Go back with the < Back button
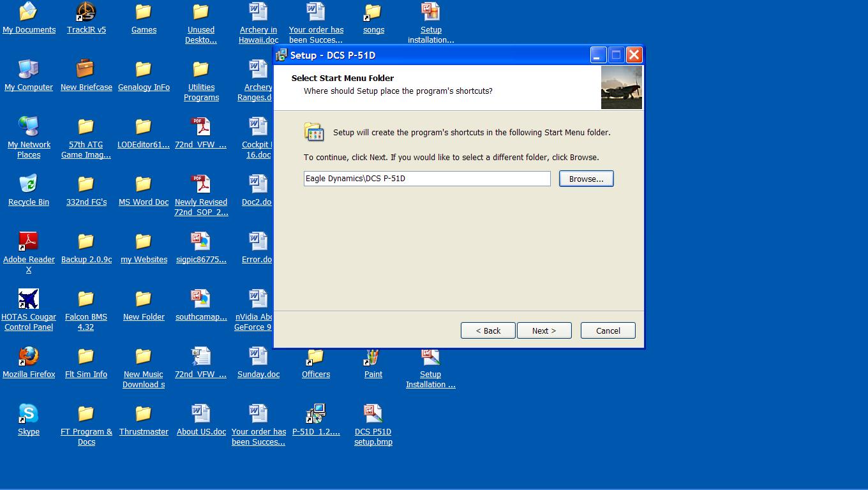This screenshot has width=868, height=490. coord(488,330)
